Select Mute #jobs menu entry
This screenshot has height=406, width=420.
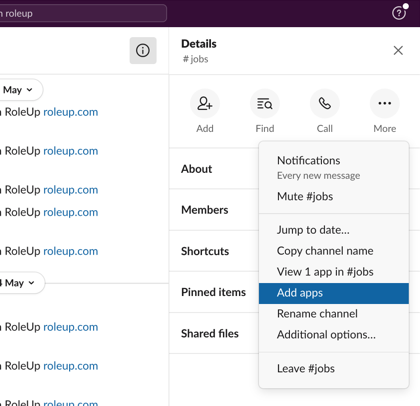[x=334, y=196]
